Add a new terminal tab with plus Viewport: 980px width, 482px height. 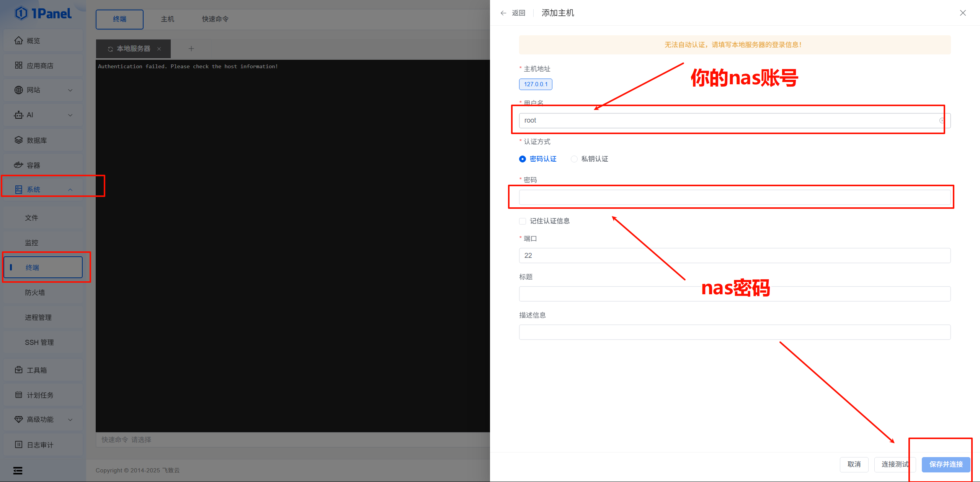pyautogui.click(x=191, y=49)
